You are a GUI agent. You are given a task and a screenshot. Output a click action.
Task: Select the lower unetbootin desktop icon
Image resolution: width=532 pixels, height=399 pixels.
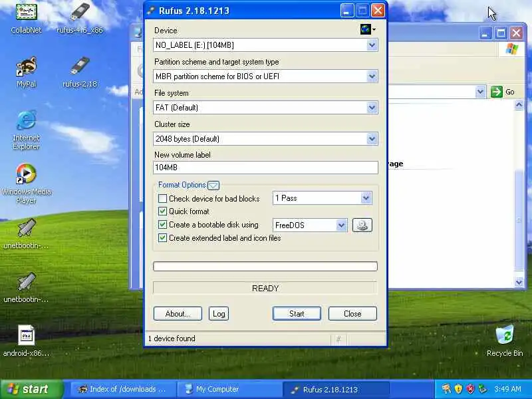click(x=26, y=288)
